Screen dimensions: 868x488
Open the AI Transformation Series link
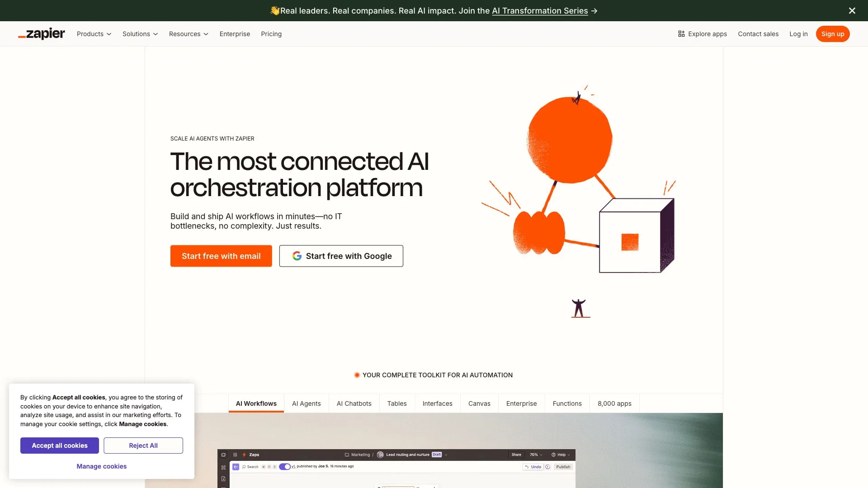click(x=540, y=10)
